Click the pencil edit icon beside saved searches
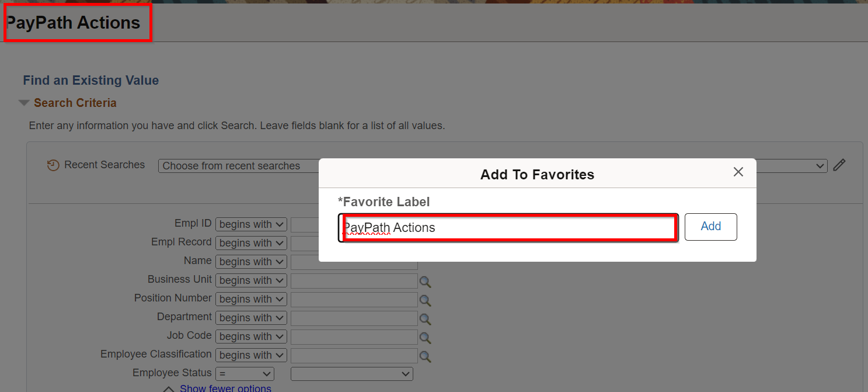The image size is (868, 392). [839, 165]
